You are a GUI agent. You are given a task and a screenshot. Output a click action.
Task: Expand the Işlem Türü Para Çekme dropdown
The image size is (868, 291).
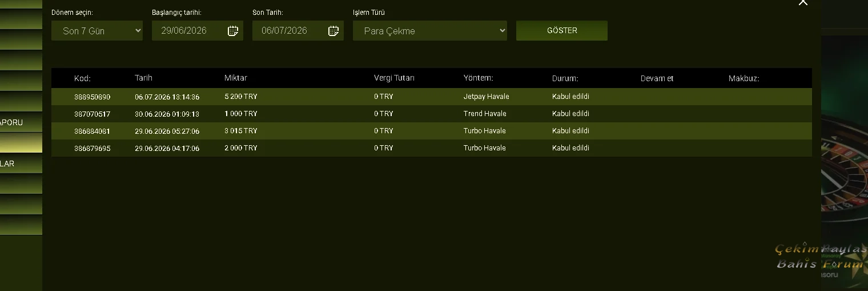click(x=430, y=31)
